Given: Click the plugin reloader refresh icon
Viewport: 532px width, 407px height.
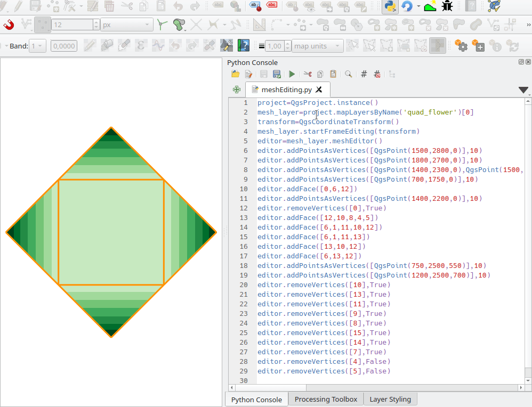Looking at the screenshot, I should pyautogui.click(x=407, y=6).
